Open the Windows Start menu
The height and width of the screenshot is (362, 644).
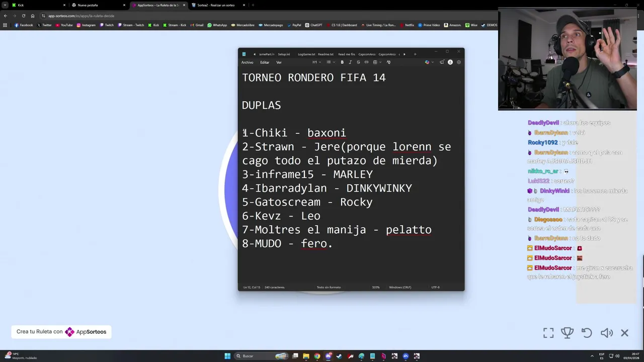[x=227, y=356]
